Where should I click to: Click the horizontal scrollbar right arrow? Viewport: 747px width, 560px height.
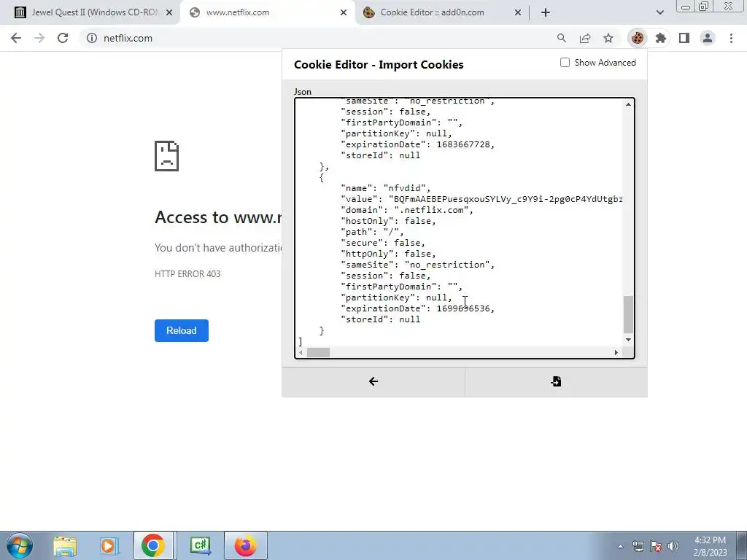pyautogui.click(x=616, y=352)
